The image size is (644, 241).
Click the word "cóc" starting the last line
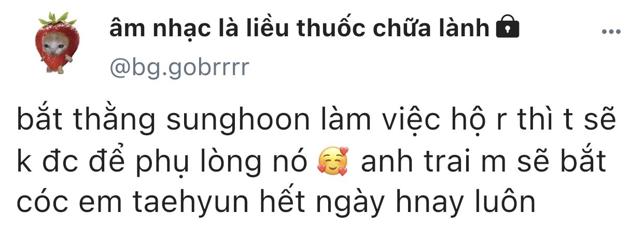click(37, 204)
